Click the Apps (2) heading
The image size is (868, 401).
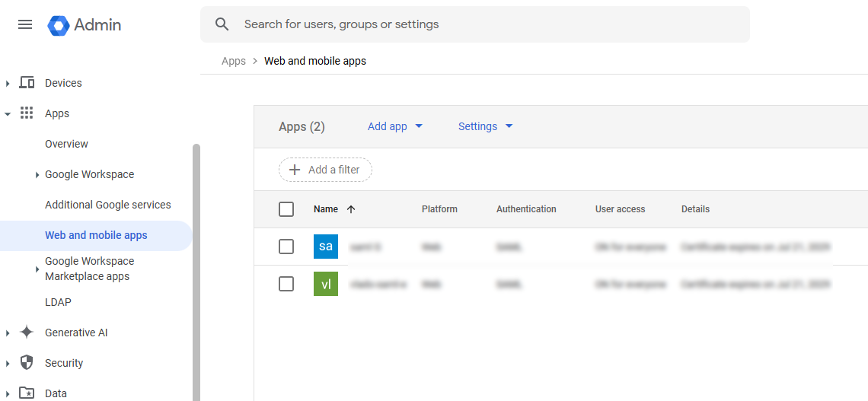(x=302, y=126)
